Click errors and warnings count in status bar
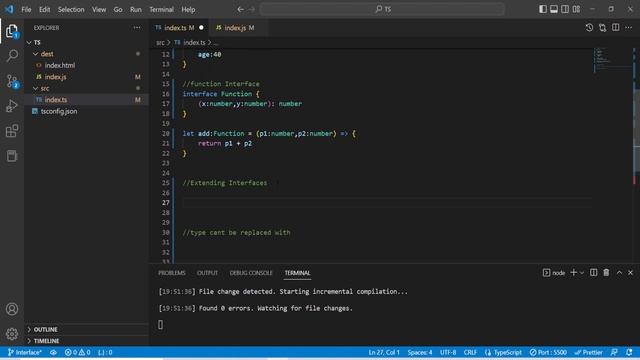 [x=77, y=352]
